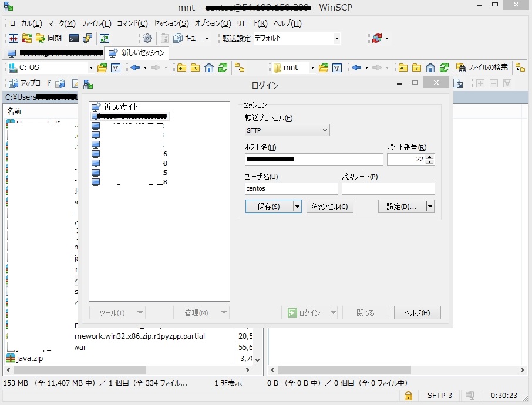Open the ローカル(L) menu

pyautogui.click(x=26, y=23)
